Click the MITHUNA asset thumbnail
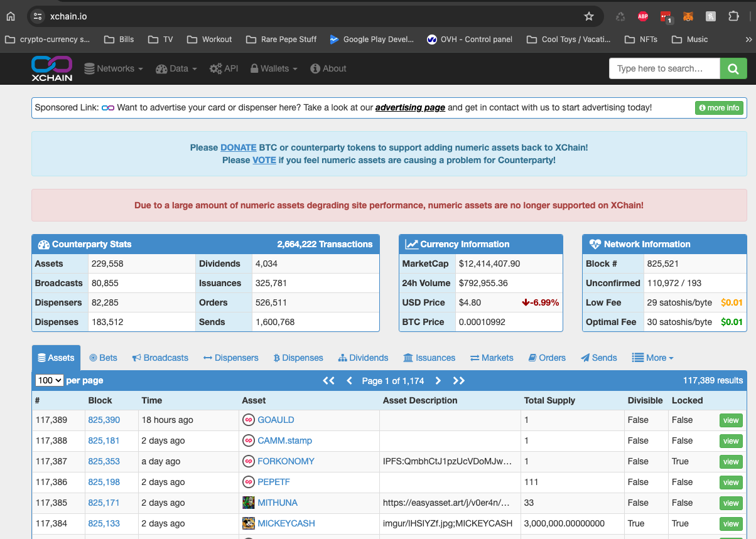The width and height of the screenshot is (756, 539). [249, 503]
